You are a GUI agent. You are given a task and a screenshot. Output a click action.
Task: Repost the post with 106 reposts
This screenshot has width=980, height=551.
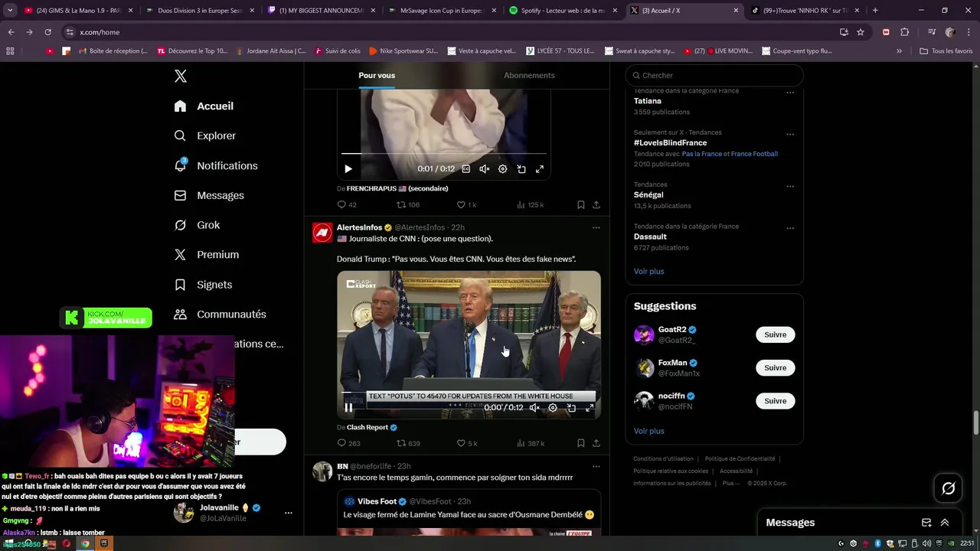(407, 204)
